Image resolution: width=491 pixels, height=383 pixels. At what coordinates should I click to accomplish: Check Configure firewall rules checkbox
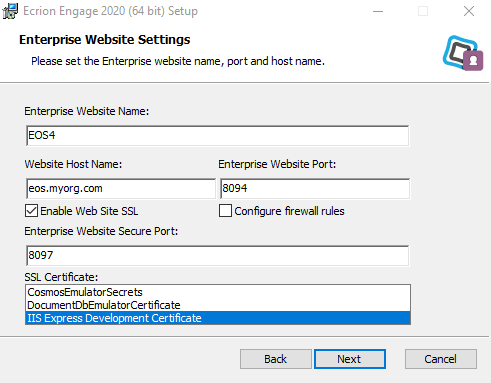[225, 211]
